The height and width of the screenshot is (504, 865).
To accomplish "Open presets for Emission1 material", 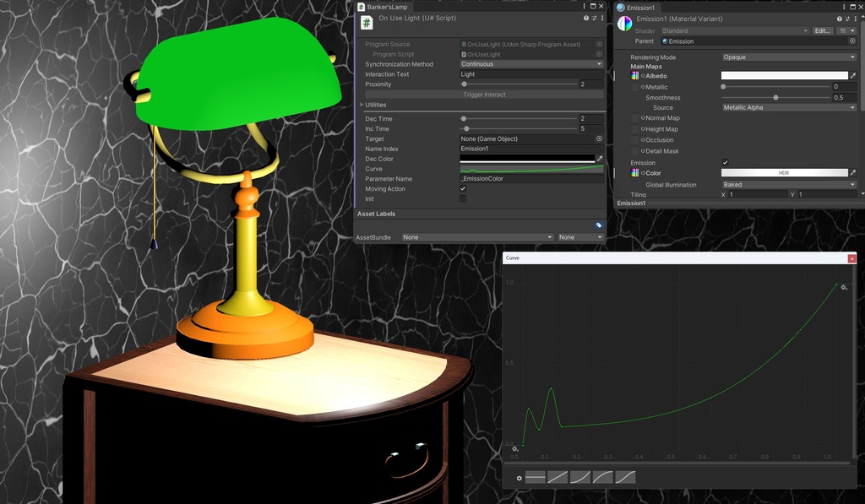I will [x=847, y=19].
